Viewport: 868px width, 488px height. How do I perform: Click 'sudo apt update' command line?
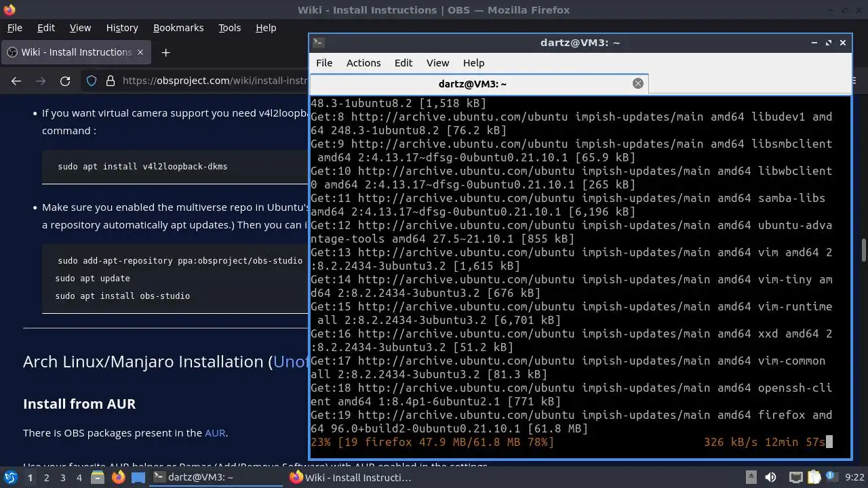click(x=92, y=278)
